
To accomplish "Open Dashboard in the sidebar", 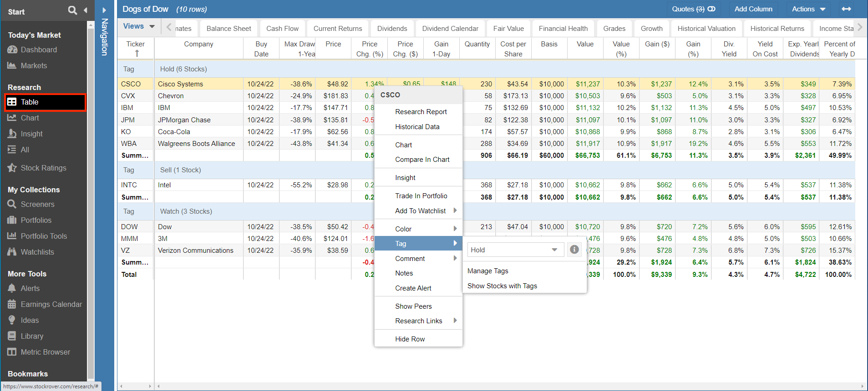I will (39, 50).
